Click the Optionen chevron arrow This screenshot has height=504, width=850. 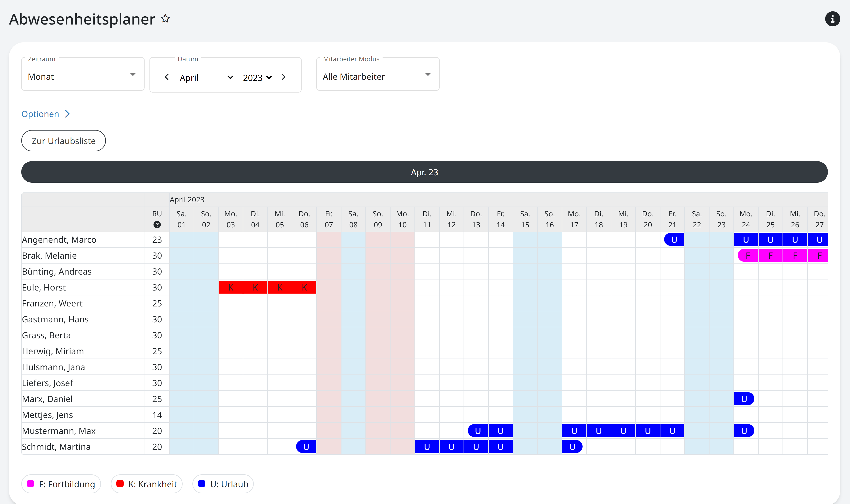pyautogui.click(x=67, y=114)
